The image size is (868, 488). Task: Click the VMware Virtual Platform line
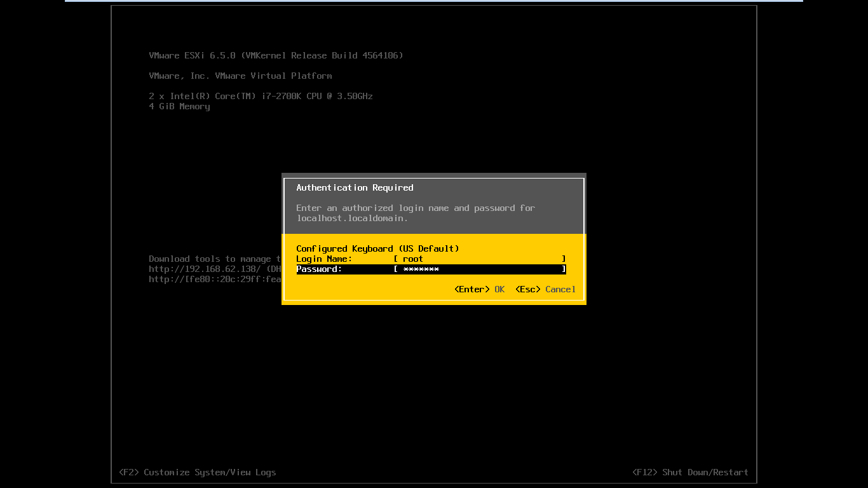point(240,76)
